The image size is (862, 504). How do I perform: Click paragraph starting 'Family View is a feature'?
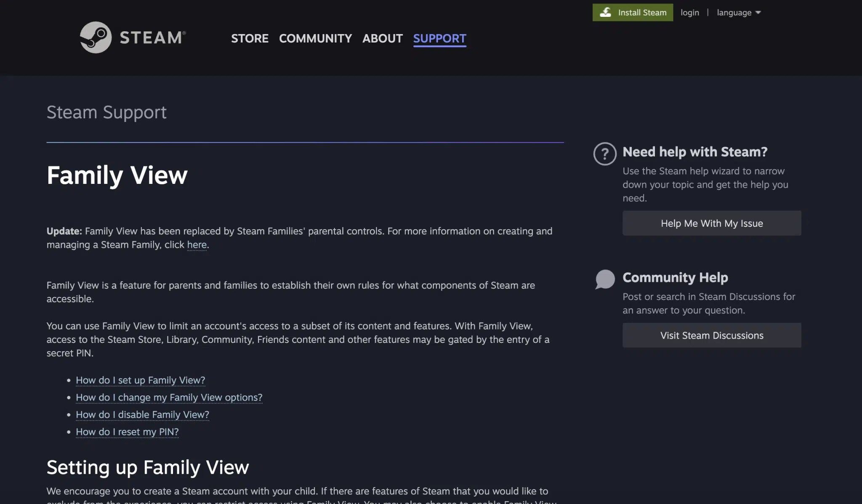(291, 292)
